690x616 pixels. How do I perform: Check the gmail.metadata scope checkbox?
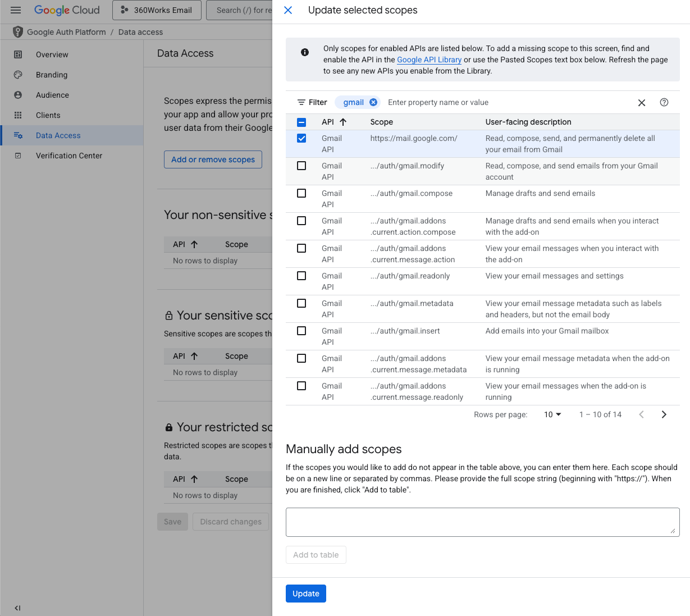point(301,303)
